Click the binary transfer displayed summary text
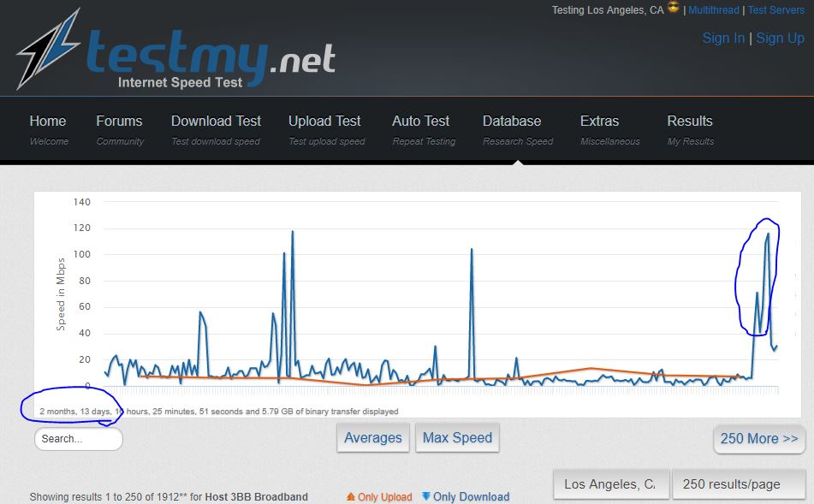The width and height of the screenshot is (814, 504). 218,411
